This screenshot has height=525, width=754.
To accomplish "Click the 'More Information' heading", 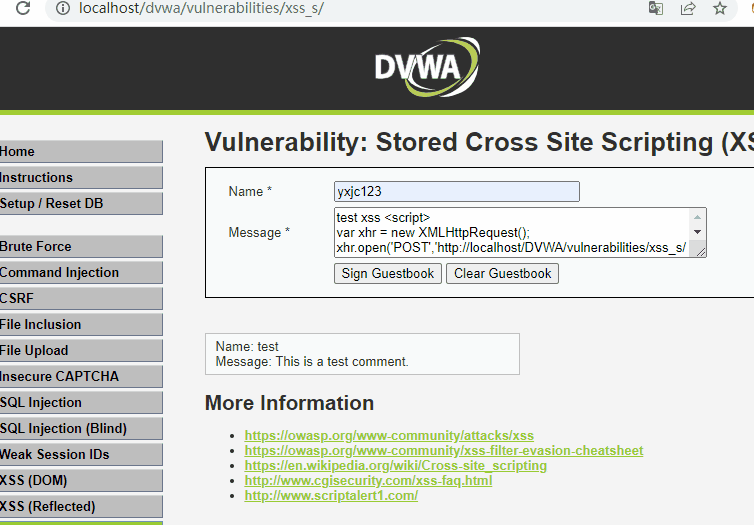I will (x=289, y=403).
